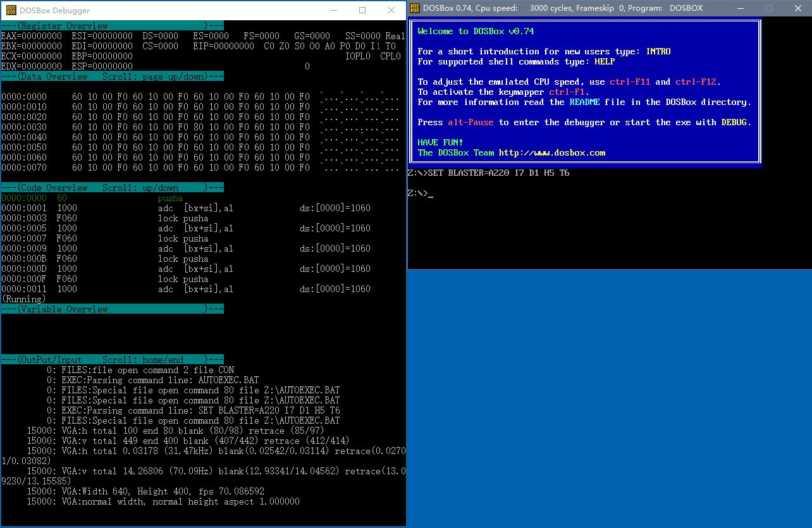Screen dimensions: 812x528
Task: Toggle the Interrupt flag I1 indicator
Action: point(375,46)
